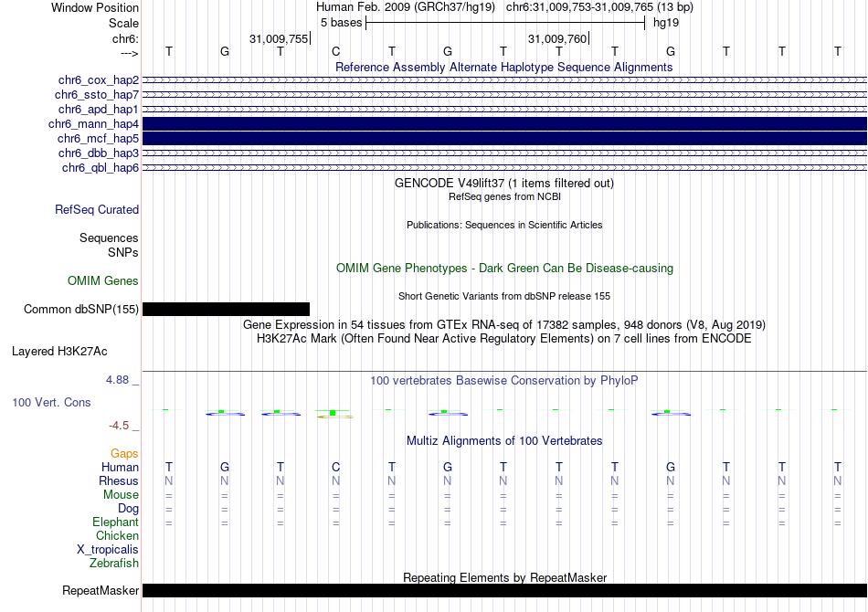Click the Dog species label

128,509
